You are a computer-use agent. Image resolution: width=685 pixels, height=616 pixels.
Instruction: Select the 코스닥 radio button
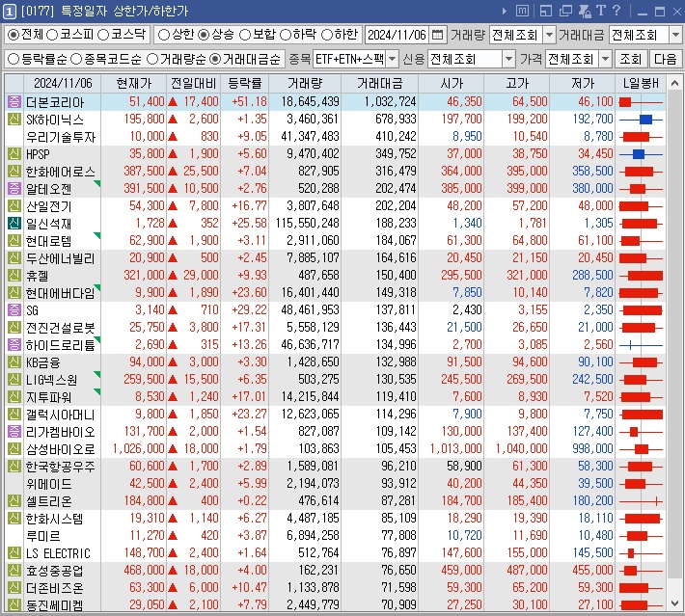(x=103, y=35)
